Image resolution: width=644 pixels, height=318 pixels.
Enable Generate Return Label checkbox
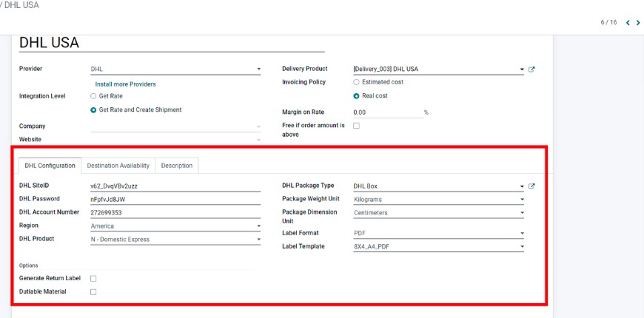(93, 279)
